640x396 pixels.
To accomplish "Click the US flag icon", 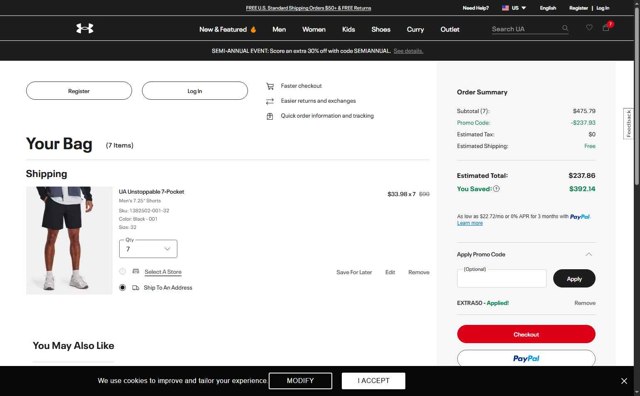I will pos(505,8).
